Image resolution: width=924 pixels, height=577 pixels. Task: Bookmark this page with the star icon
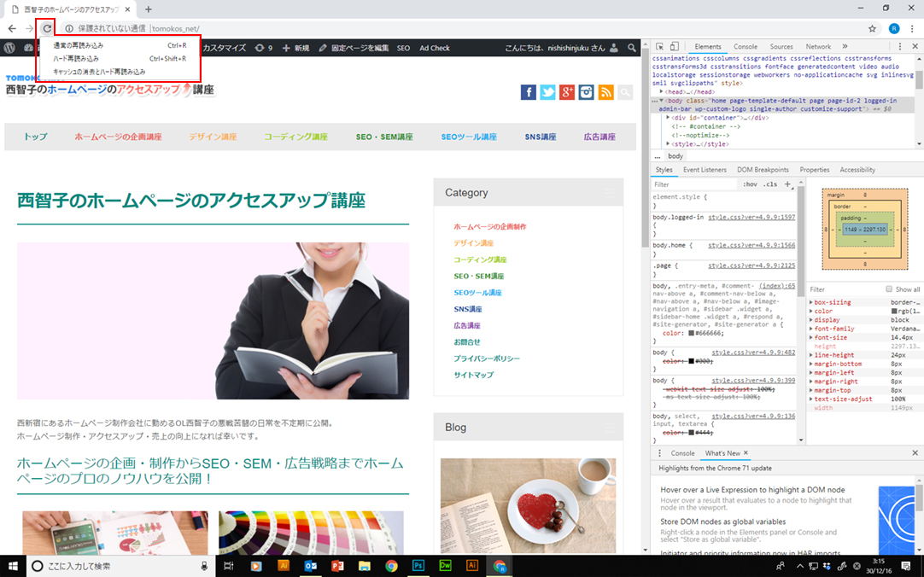point(872,28)
